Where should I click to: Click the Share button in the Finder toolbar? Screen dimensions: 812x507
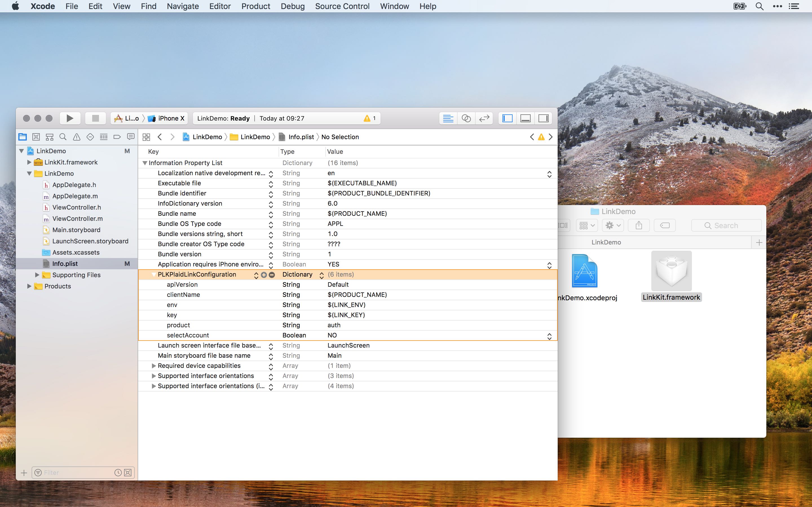[x=639, y=225]
